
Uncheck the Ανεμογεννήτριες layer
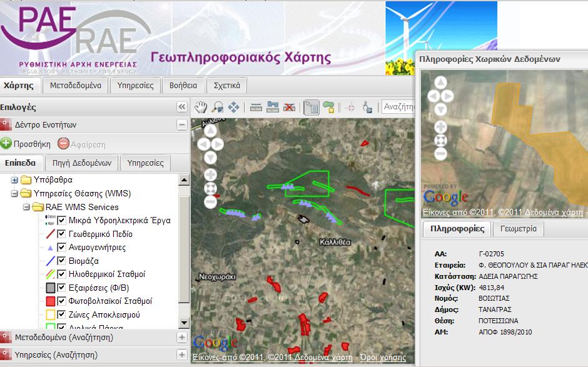pos(62,248)
